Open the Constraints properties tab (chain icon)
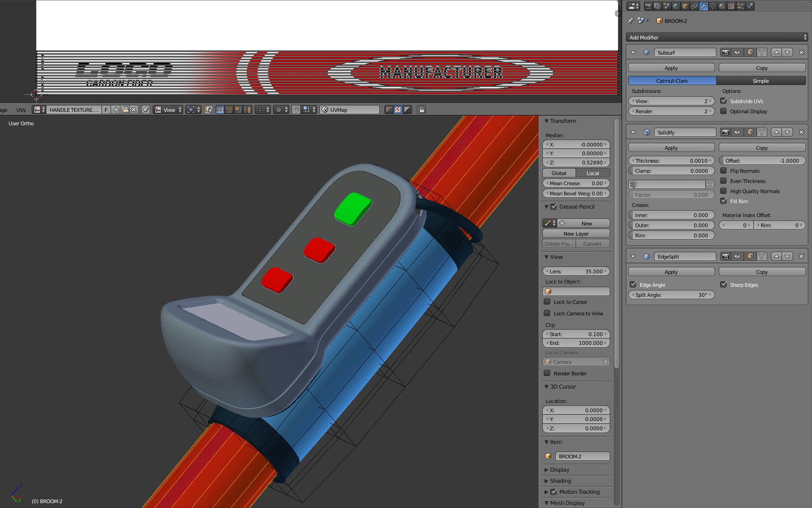The height and width of the screenshot is (508, 812). 694,6
